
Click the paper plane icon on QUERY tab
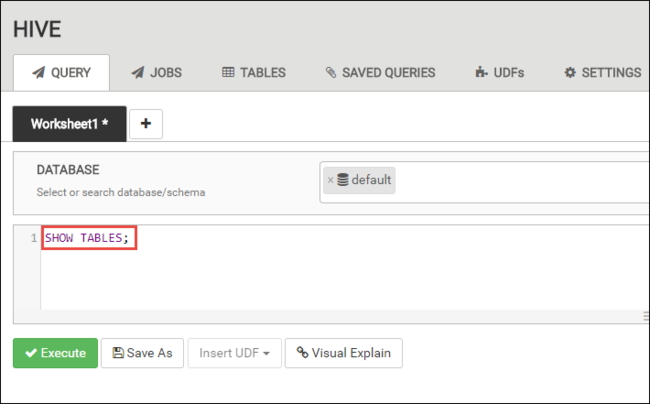[38, 73]
